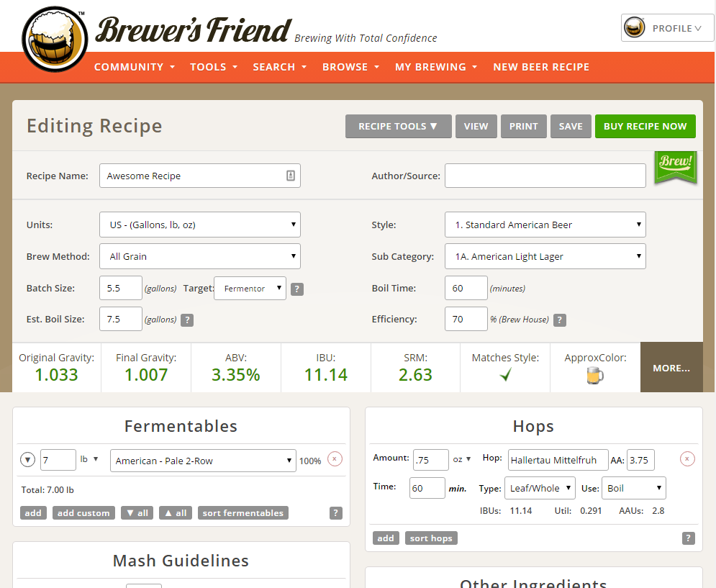This screenshot has height=588, width=716.
Task: Click the down-arrow all button
Action: pyautogui.click(x=137, y=513)
